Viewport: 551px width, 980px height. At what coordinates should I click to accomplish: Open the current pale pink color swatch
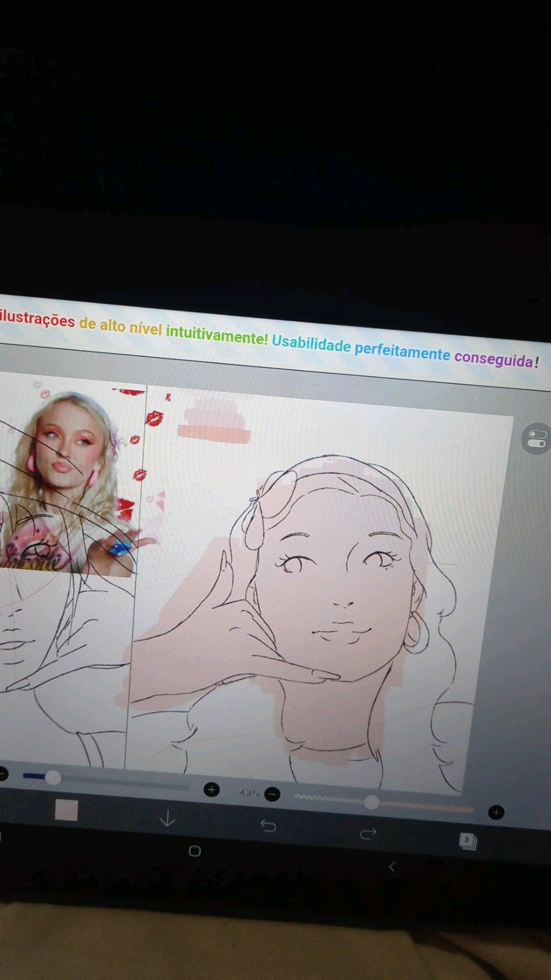tap(66, 810)
